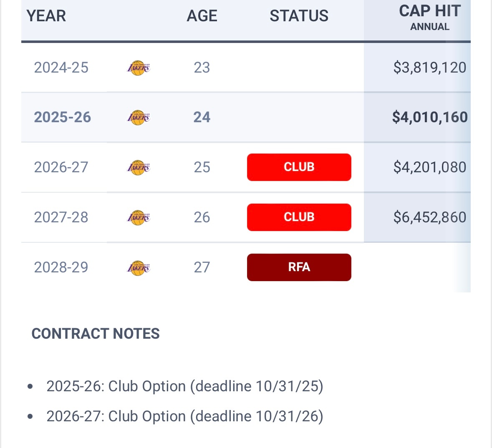Click the $3,819,120 cap hit value
The height and width of the screenshot is (448, 492).
(x=429, y=68)
